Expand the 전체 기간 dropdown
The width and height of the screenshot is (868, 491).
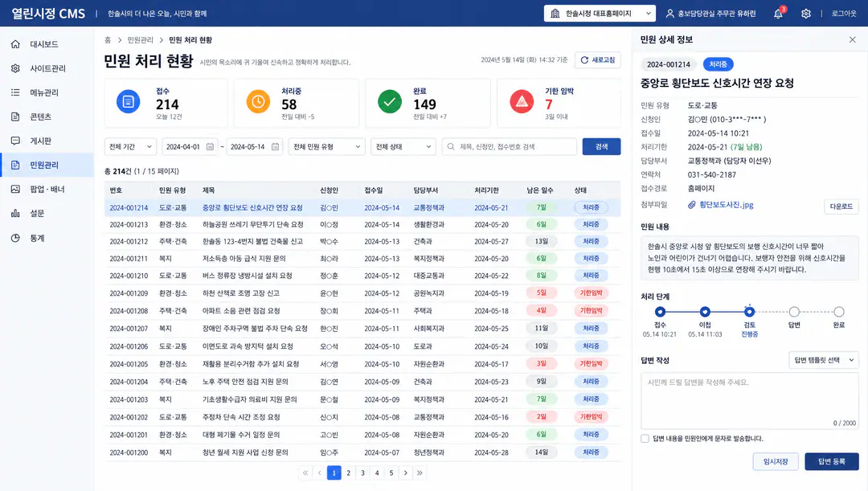tap(131, 147)
